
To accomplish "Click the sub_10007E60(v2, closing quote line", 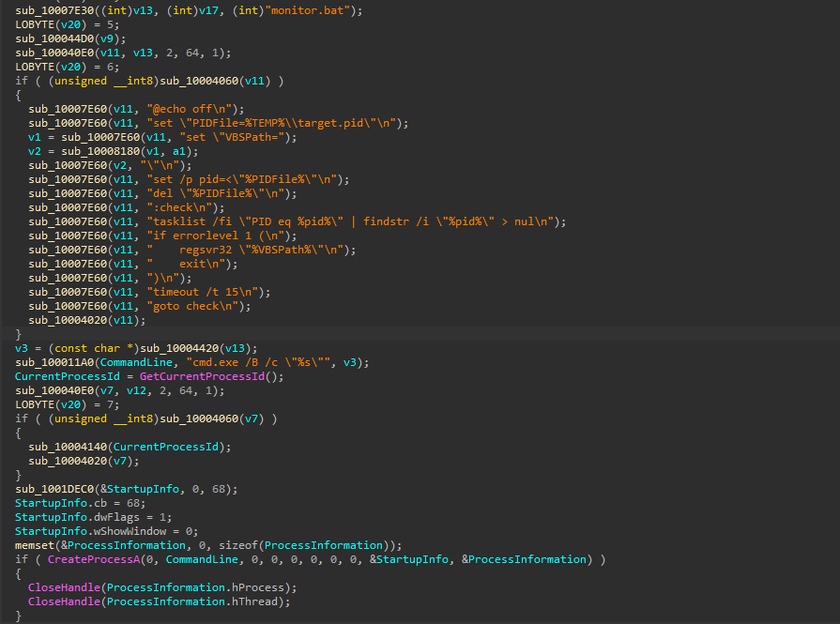I will pyautogui.click(x=110, y=165).
